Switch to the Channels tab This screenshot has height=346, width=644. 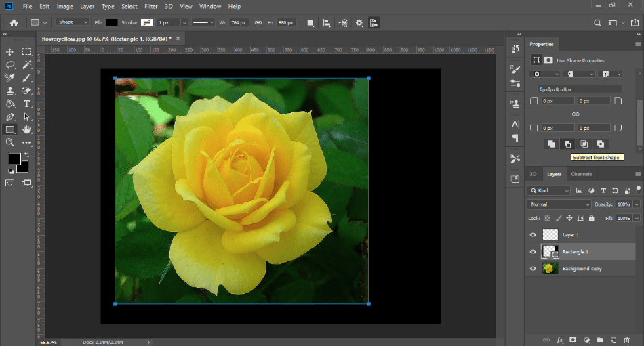click(x=581, y=174)
